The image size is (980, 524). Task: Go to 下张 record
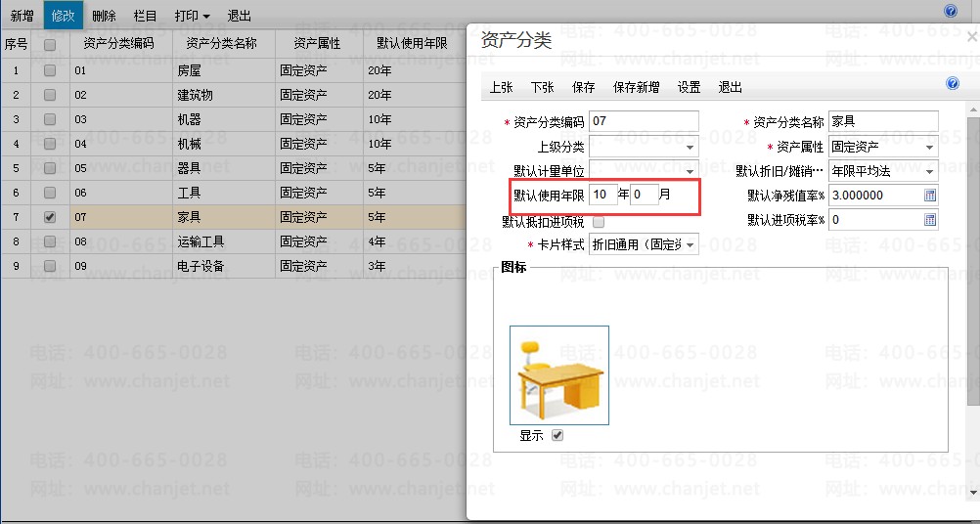[x=542, y=87]
